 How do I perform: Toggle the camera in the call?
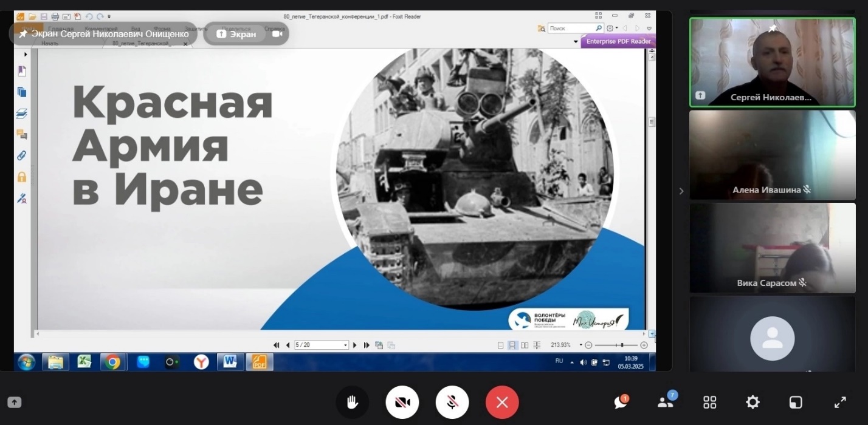(402, 402)
